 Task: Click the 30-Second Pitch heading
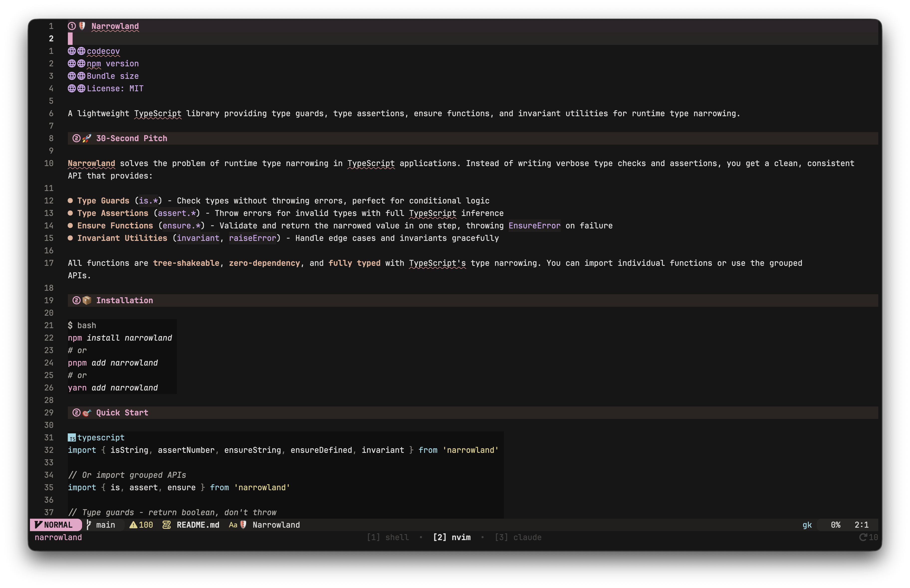pyautogui.click(x=131, y=138)
